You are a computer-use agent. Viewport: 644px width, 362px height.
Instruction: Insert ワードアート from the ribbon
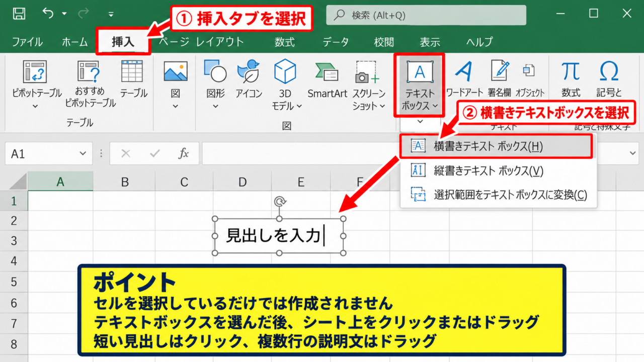[464, 79]
